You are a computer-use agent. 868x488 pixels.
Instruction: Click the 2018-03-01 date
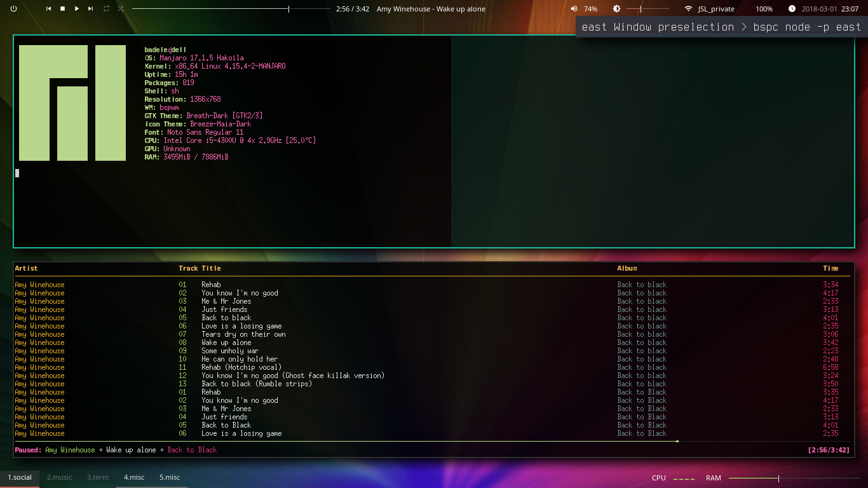819,9
